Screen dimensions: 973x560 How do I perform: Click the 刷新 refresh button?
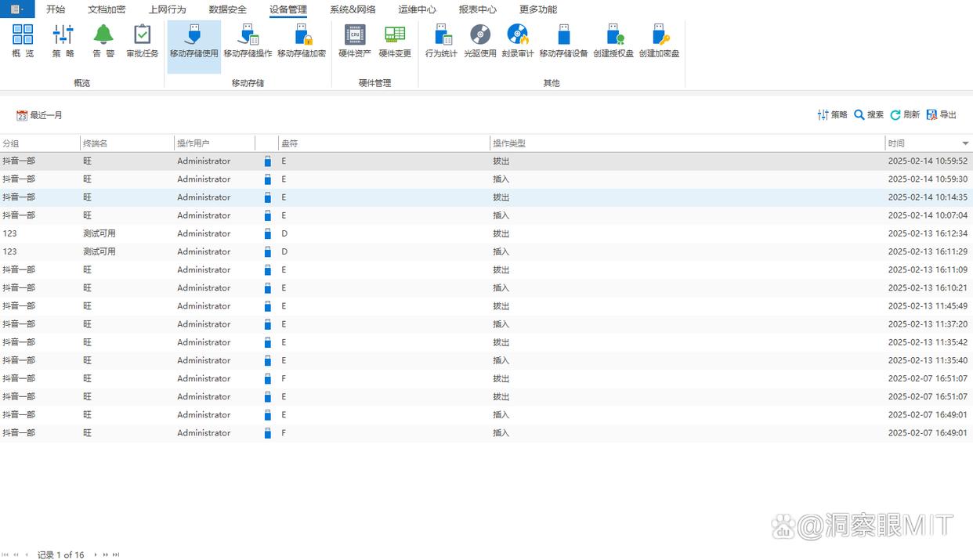(905, 114)
